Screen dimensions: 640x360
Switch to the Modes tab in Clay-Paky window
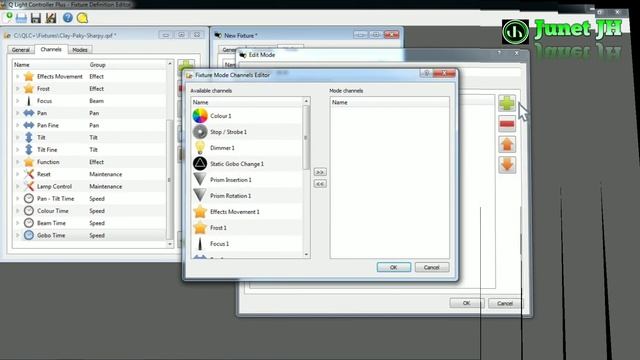click(80, 50)
